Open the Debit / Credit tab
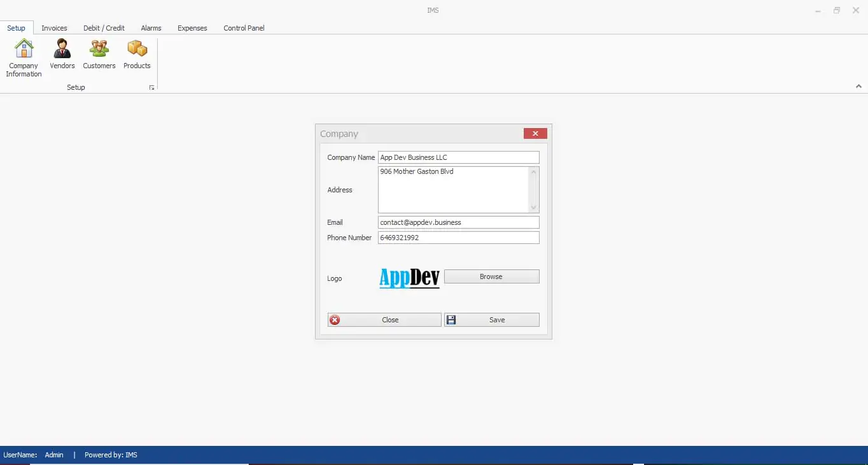This screenshot has width=868, height=465. 104,28
